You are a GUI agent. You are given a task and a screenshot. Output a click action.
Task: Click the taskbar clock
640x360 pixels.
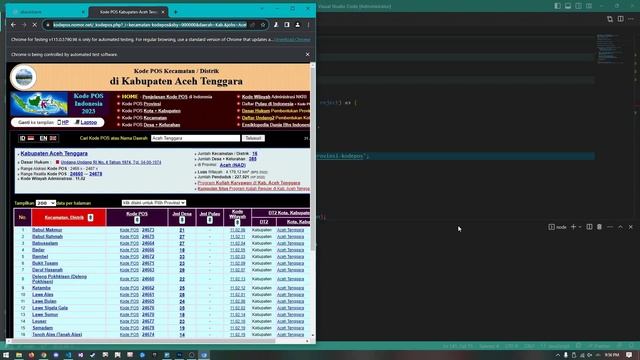pyautogui.click(x=612, y=355)
